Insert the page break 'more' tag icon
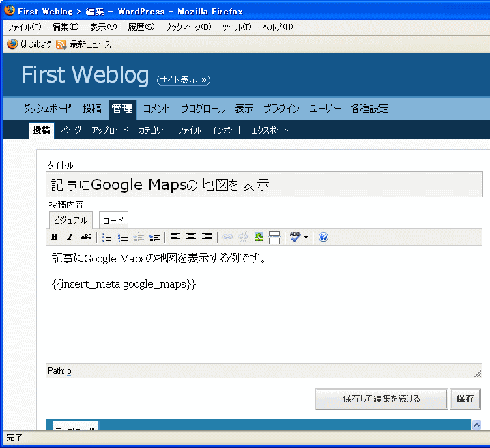The image size is (490, 448). coord(274,237)
